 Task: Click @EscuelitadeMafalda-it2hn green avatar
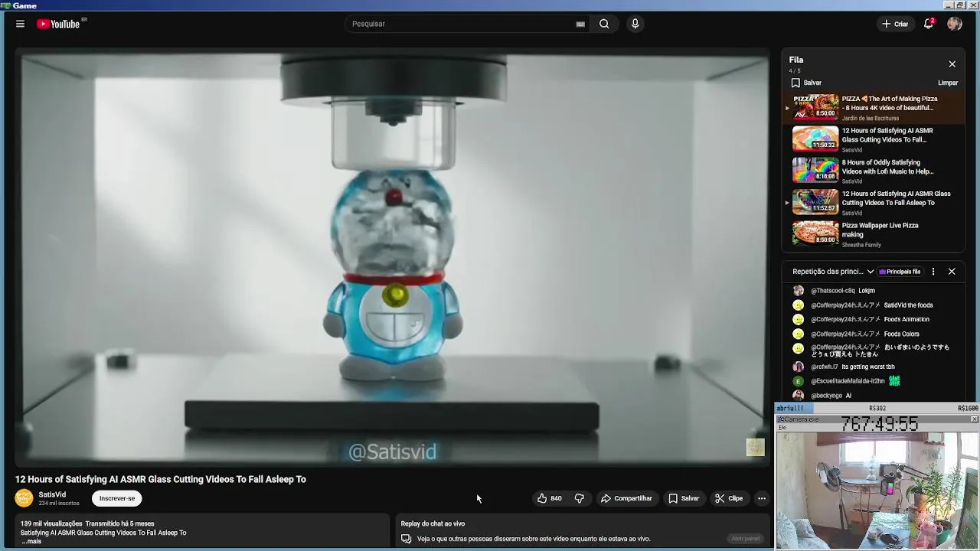click(799, 381)
